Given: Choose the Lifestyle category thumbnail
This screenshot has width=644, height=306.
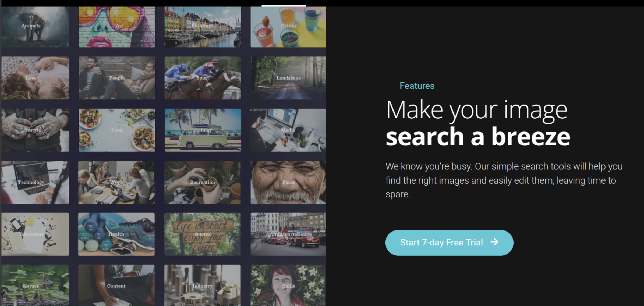Looking at the screenshot, I should pos(35,130).
